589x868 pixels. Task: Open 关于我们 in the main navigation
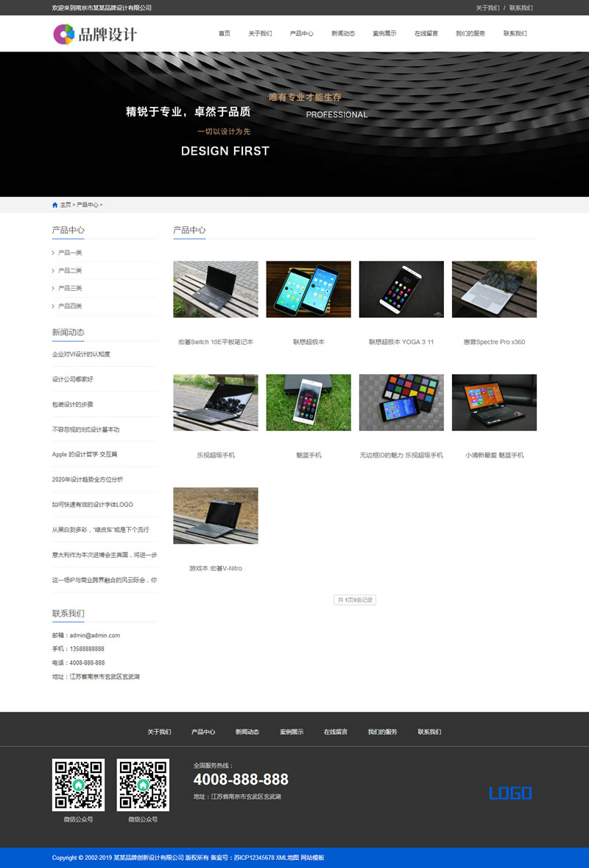coord(260,34)
